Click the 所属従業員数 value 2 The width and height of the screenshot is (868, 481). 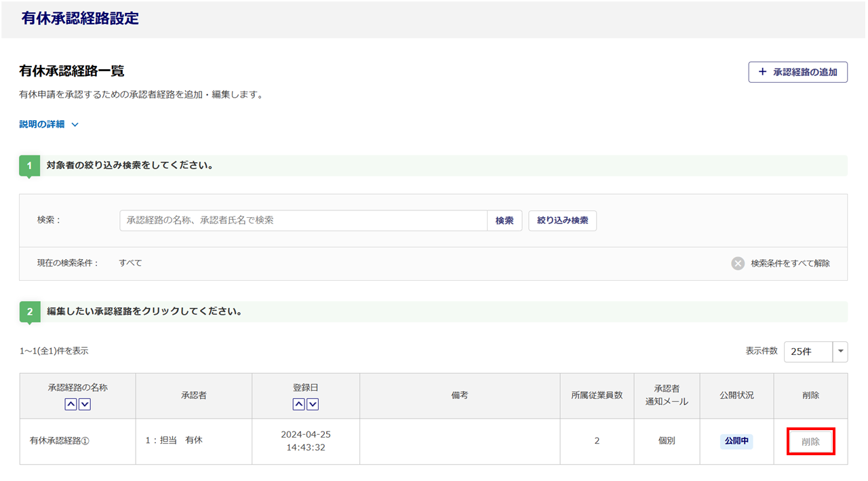pos(597,441)
